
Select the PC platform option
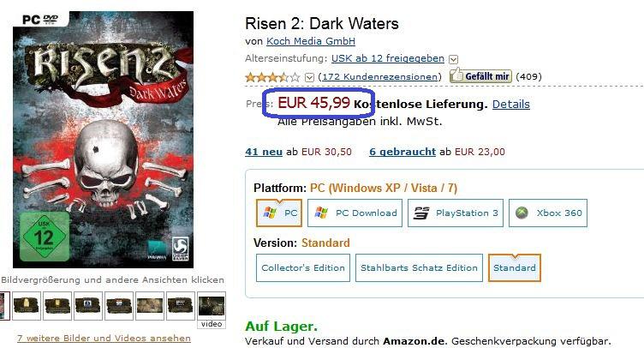279,213
